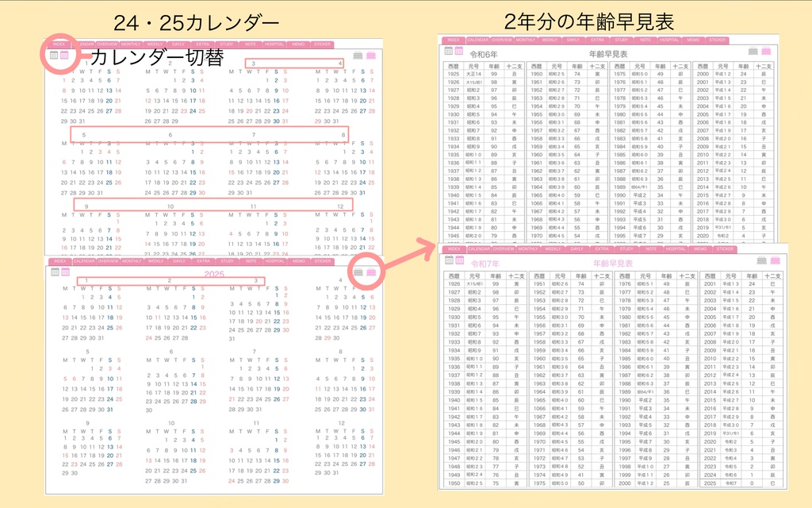Open gray calendar icon on 令和7年 age chart
Image resolution: width=812 pixels, height=508 pixels.
(449, 260)
